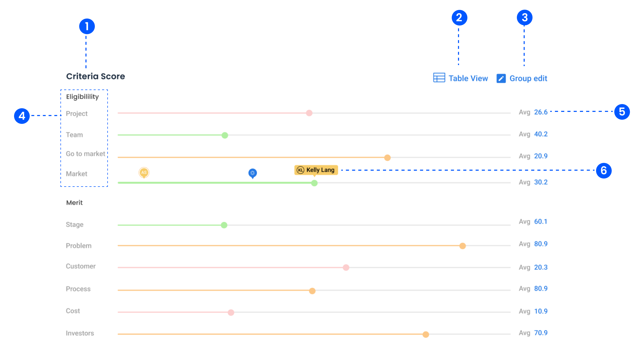This screenshot has width=644, height=357.
Task: Click the Cost score handle
Action: click(231, 313)
